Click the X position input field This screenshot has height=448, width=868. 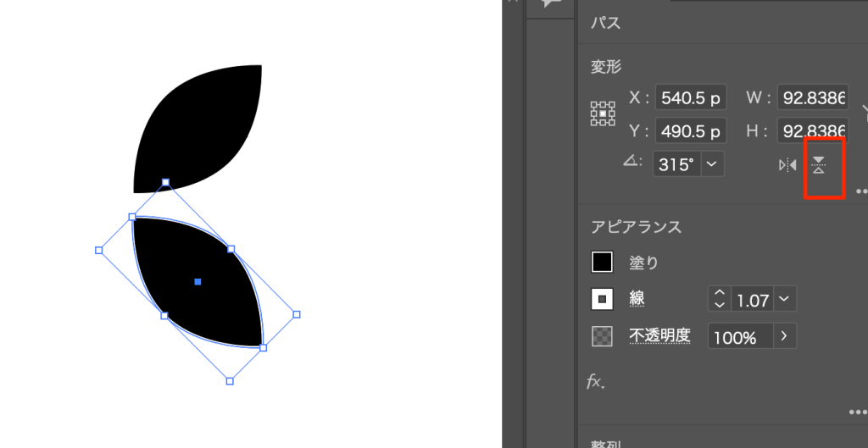coord(690,98)
